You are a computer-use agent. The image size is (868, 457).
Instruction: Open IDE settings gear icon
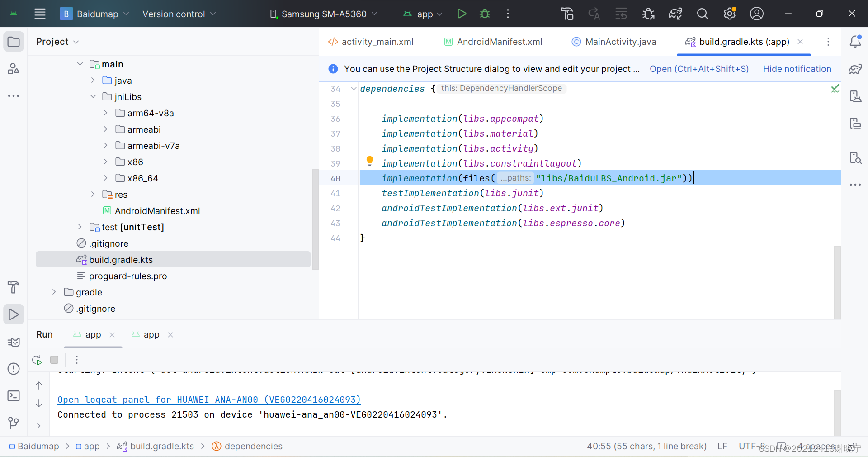tap(730, 14)
